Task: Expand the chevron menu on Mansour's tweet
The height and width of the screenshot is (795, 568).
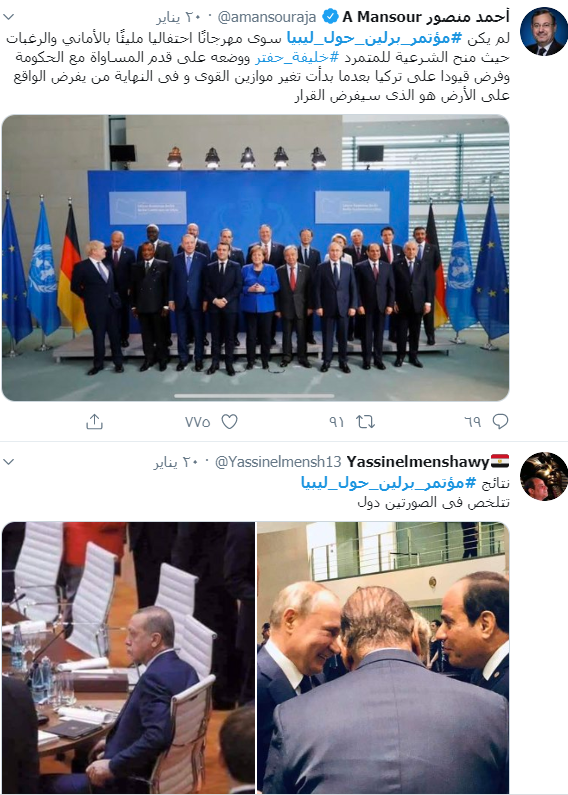Action: pos(9,17)
